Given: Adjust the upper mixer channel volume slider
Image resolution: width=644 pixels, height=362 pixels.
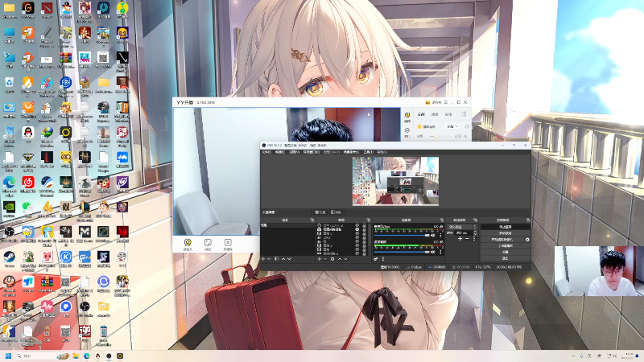Looking at the screenshot, I should [402, 235].
